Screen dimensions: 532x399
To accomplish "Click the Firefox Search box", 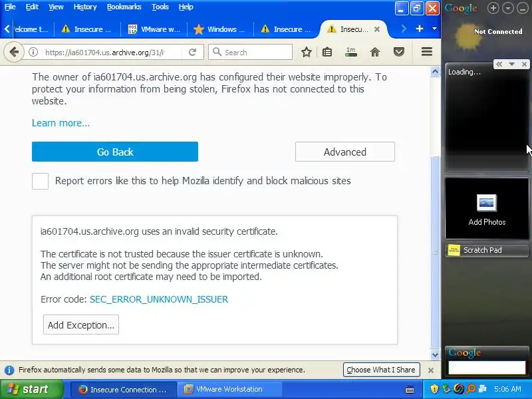I will point(251,53).
